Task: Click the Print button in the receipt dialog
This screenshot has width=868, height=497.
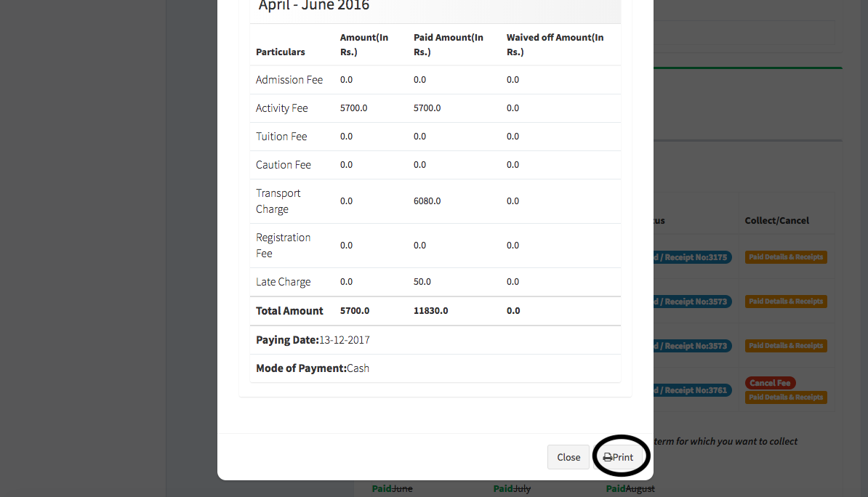Action: point(619,457)
